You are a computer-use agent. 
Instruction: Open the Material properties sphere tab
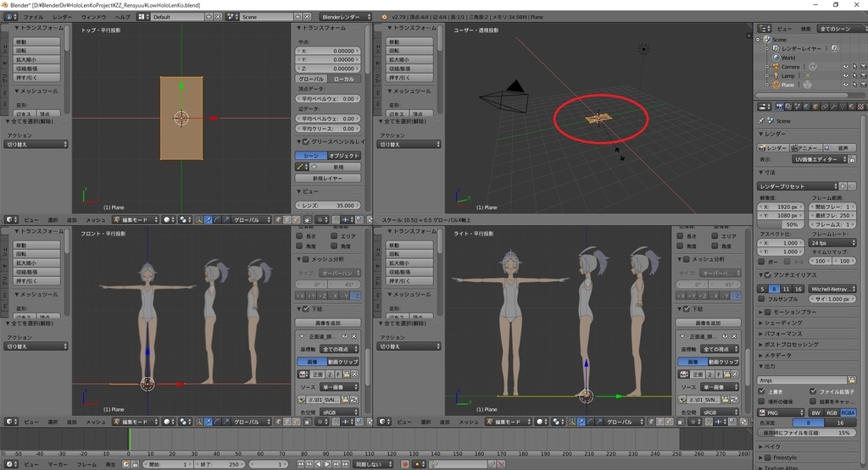(851, 107)
